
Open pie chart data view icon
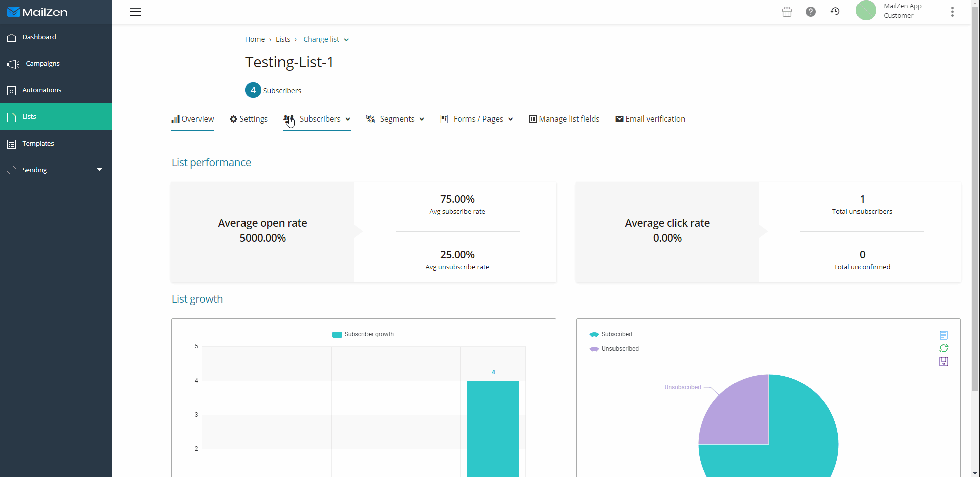pos(944,335)
